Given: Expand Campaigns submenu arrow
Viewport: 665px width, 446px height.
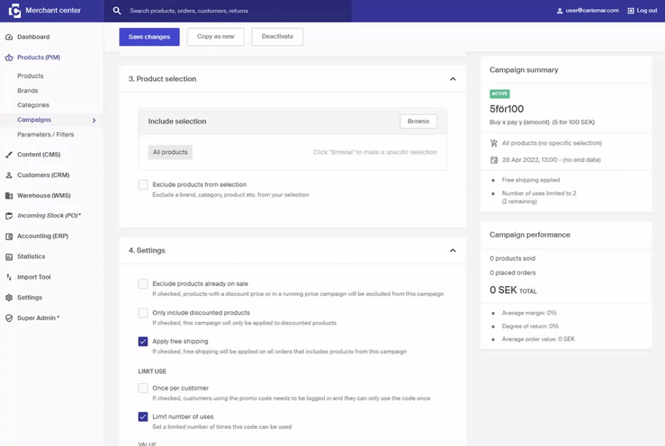Looking at the screenshot, I should (94, 120).
